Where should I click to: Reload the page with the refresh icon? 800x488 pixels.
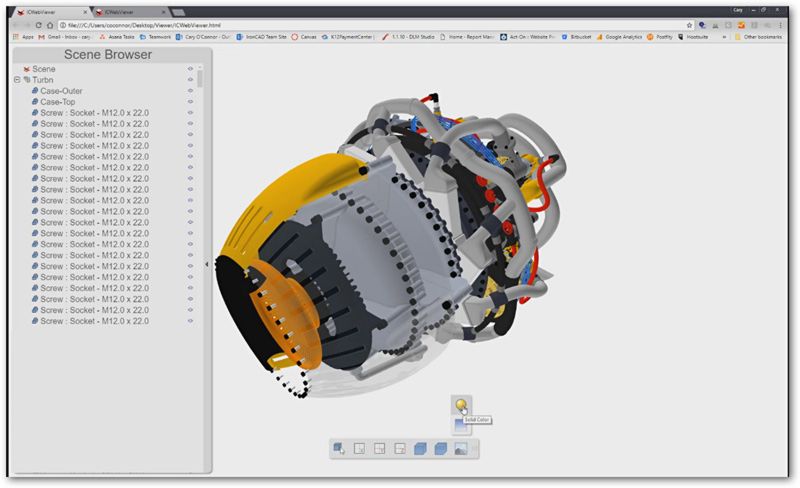coord(38,25)
